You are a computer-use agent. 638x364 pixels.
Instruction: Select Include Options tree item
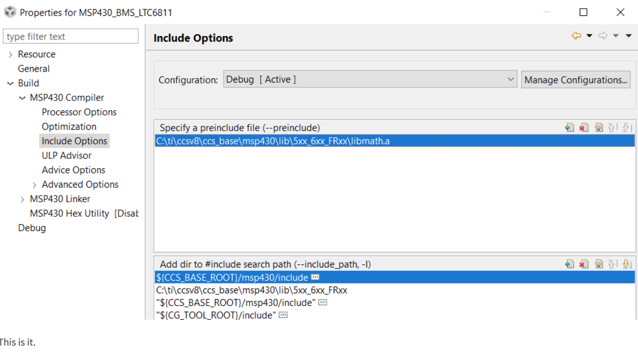click(74, 141)
